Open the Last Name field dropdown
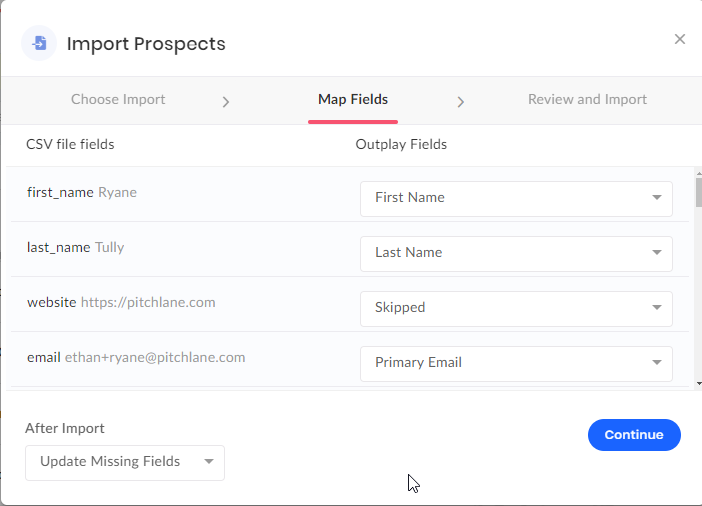Viewport: 702px width, 506px height. (x=516, y=253)
